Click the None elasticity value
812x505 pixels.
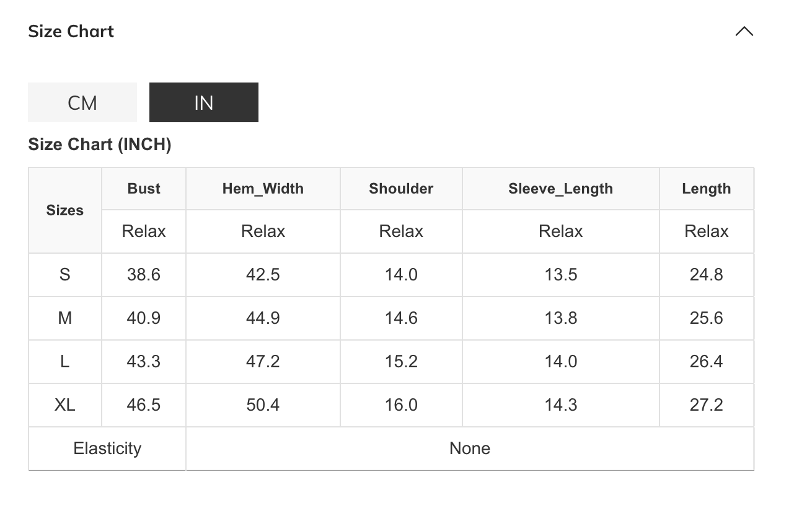coord(470,449)
